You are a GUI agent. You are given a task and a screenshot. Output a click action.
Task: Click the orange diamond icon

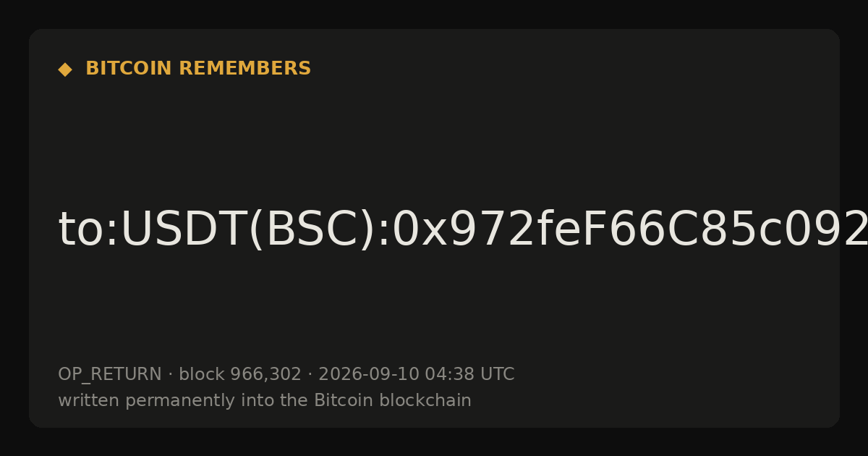pyautogui.click(x=65, y=69)
